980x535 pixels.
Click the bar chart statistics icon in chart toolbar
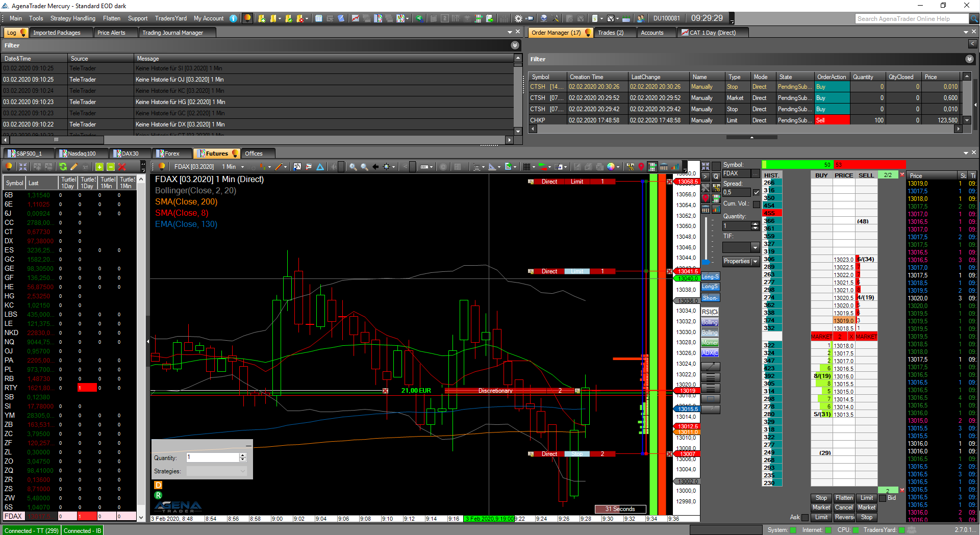(675, 167)
